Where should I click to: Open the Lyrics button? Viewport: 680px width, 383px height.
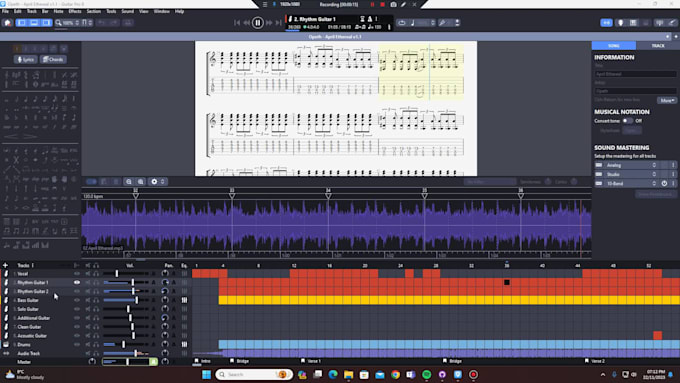[x=25, y=59]
